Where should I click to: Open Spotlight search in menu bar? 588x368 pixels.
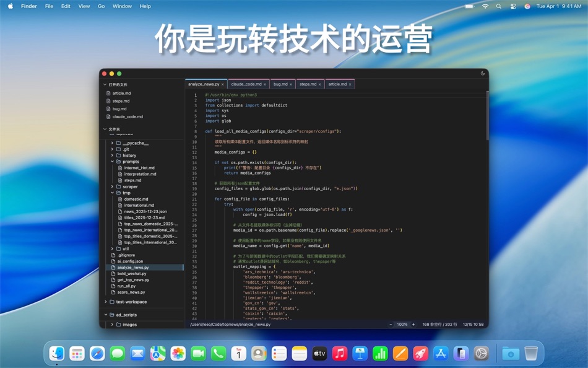click(x=499, y=6)
